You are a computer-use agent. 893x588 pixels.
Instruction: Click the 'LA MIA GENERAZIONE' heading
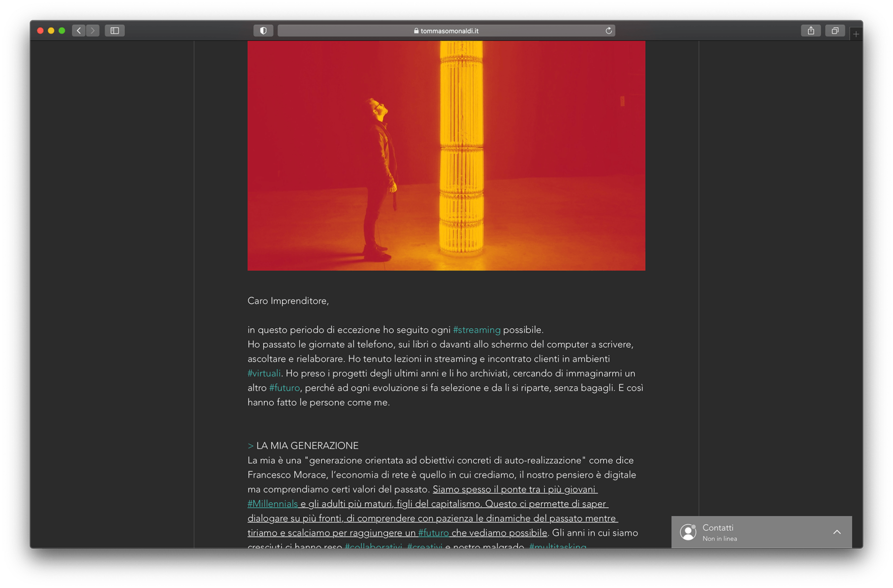coord(307,446)
